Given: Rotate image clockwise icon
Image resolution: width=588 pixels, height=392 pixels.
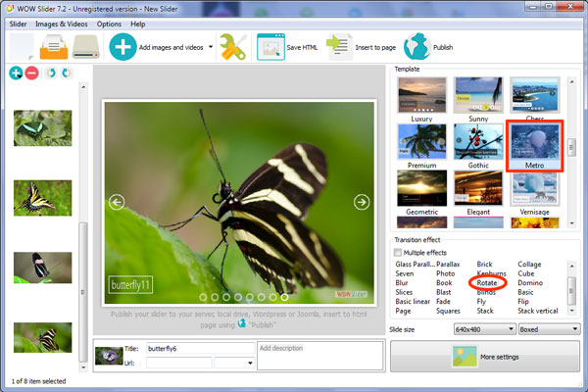Looking at the screenshot, I should 67,73.
